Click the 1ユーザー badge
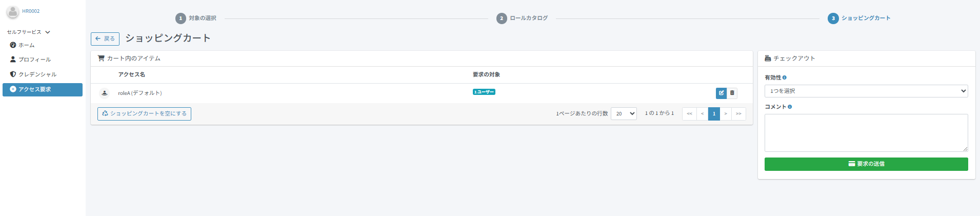 click(x=484, y=92)
